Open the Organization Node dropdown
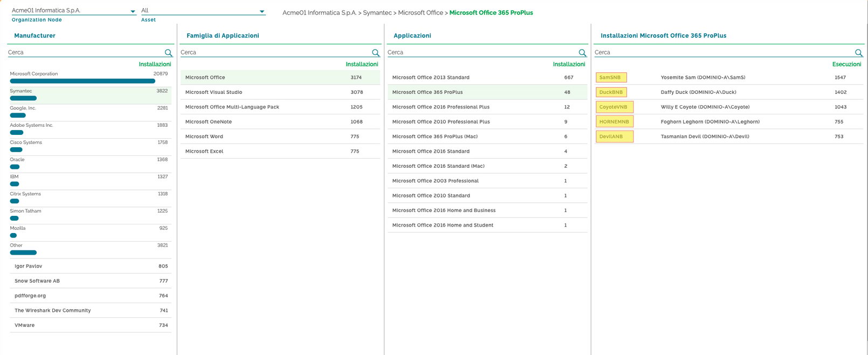This screenshot has width=868, height=355. point(74,11)
